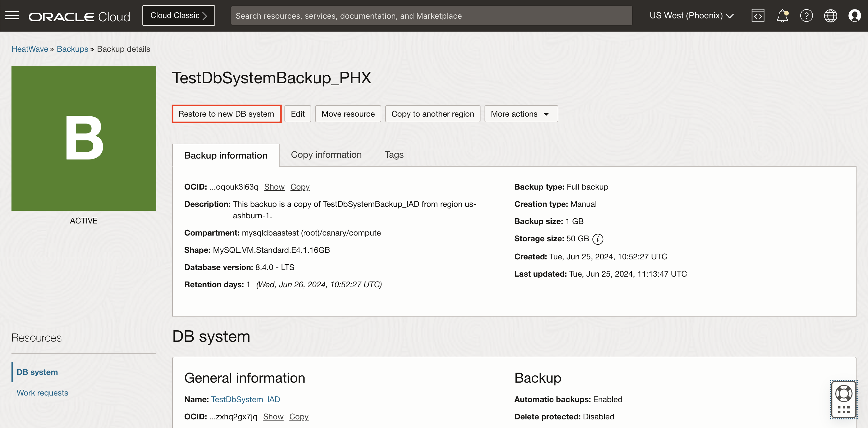Open the TestDbSystem_IAD link
Image resolution: width=868 pixels, height=428 pixels.
click(x=246, y=399)
